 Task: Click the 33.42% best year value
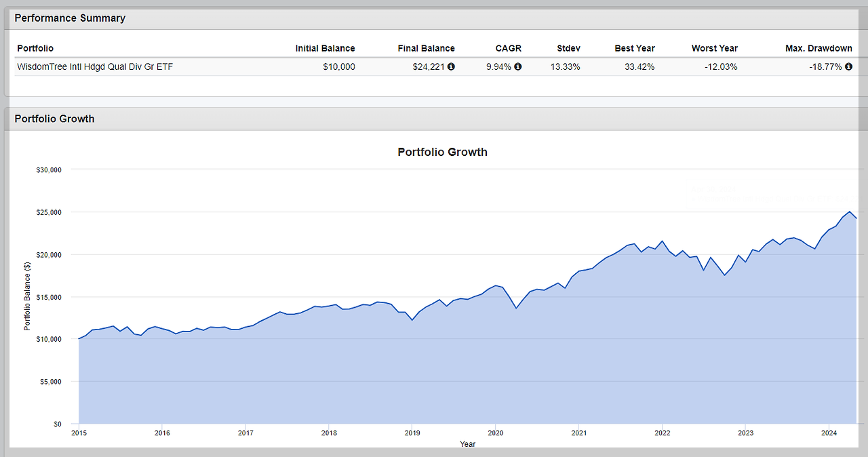(640, 66)
